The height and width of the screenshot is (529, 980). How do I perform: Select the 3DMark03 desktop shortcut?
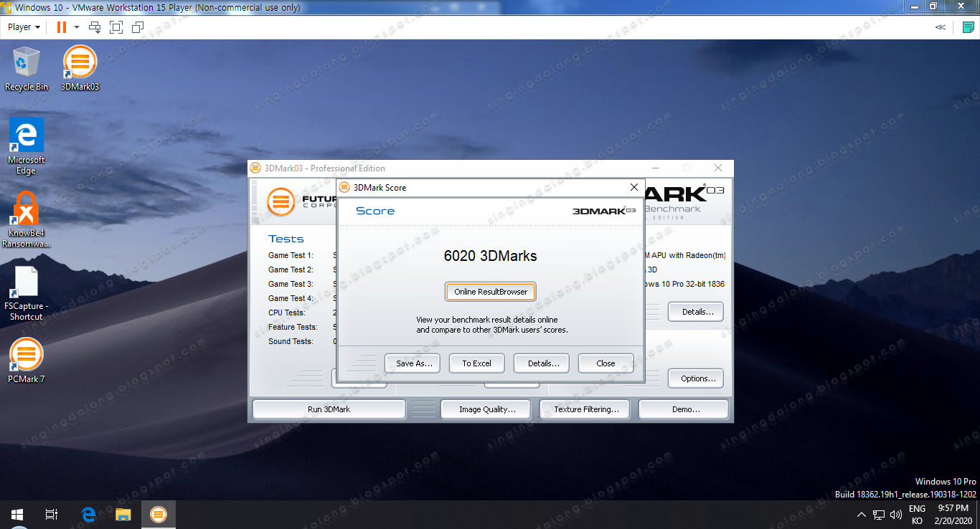click(80, 69)
